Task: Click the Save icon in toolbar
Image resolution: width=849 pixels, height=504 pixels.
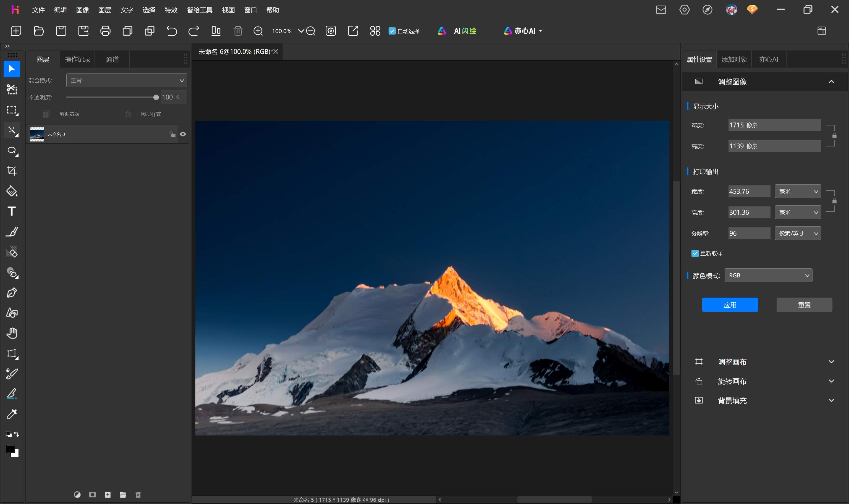Action: click(61, 31)
